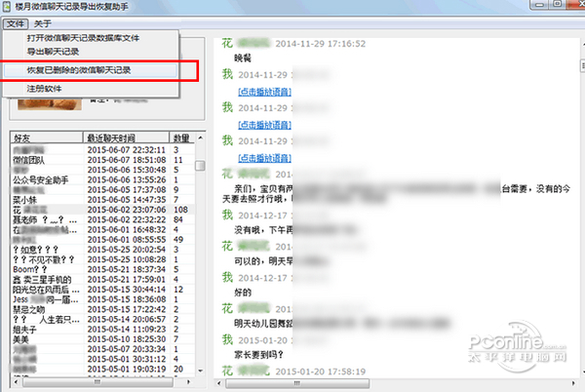This screenshot has width=585, height=392.
Task: Click time 2015-06-06 15:30:48 cell
Action: pyautogui.click(x=127, y=170)
